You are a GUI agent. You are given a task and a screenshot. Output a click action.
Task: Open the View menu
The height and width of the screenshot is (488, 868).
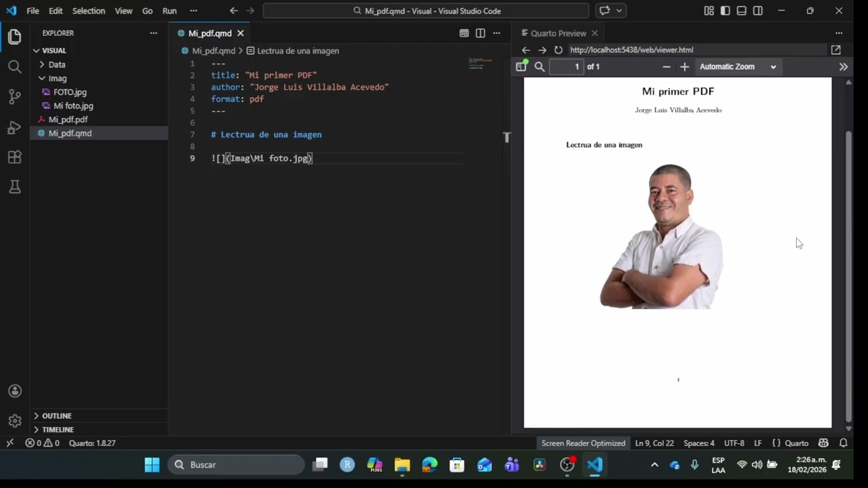tap(123, 11)
